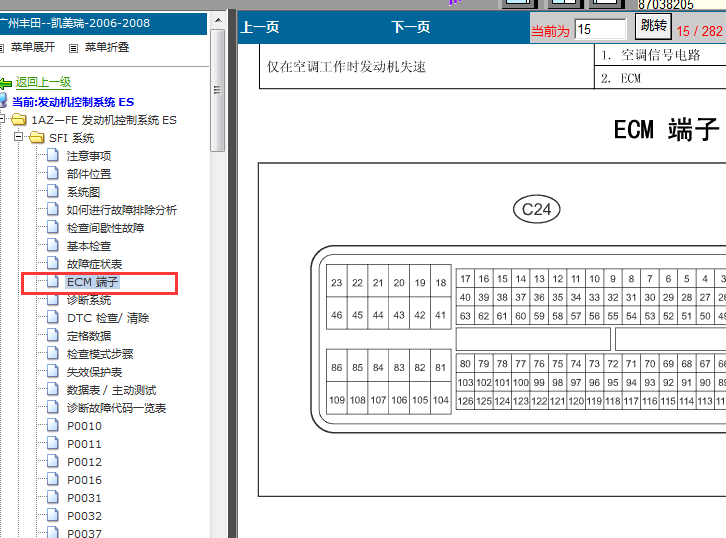Click the page number input showing 15
The image size is (726, 538).
tap(600, 30)
